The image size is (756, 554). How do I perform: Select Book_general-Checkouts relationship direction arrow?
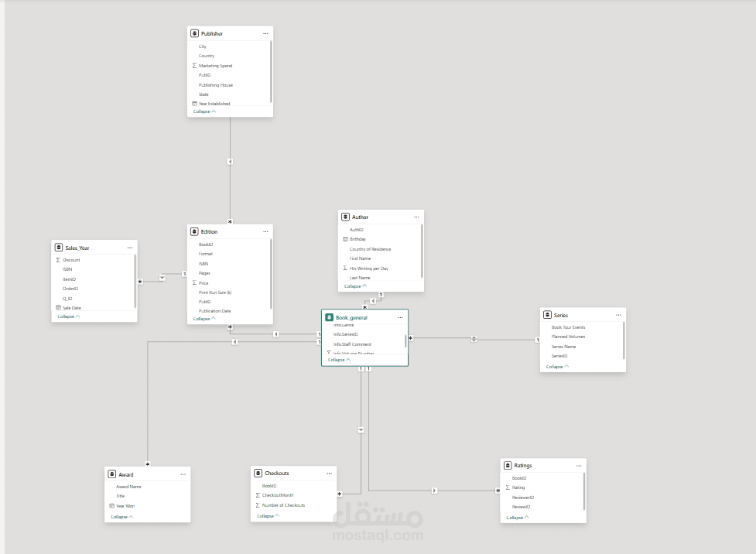(x=361, y=429)
